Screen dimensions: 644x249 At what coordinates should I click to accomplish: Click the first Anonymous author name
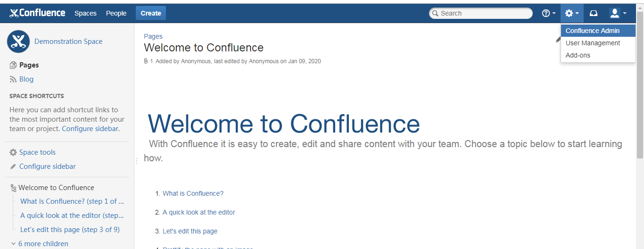coord(195,61)
